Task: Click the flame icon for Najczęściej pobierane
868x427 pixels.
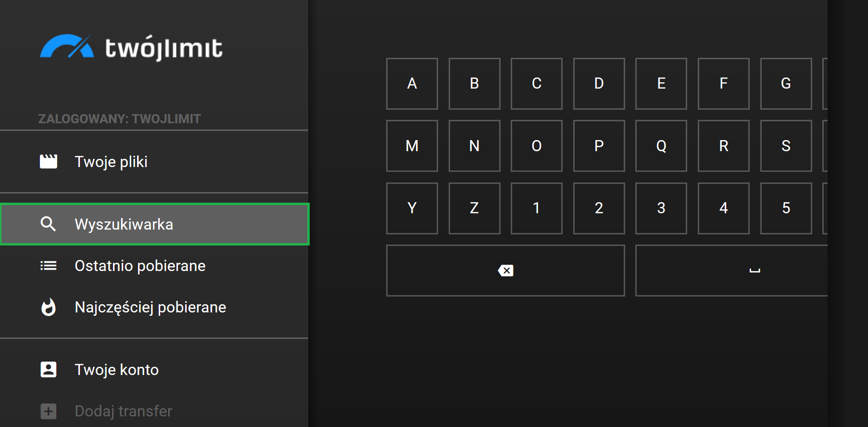Action: tap(48, 307)
